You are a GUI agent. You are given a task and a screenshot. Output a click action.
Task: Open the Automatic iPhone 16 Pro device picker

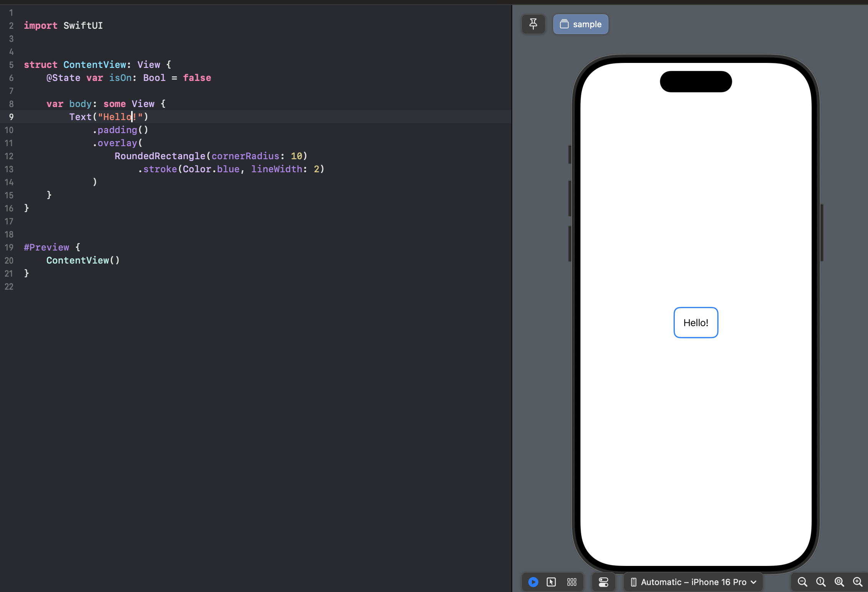694,582
